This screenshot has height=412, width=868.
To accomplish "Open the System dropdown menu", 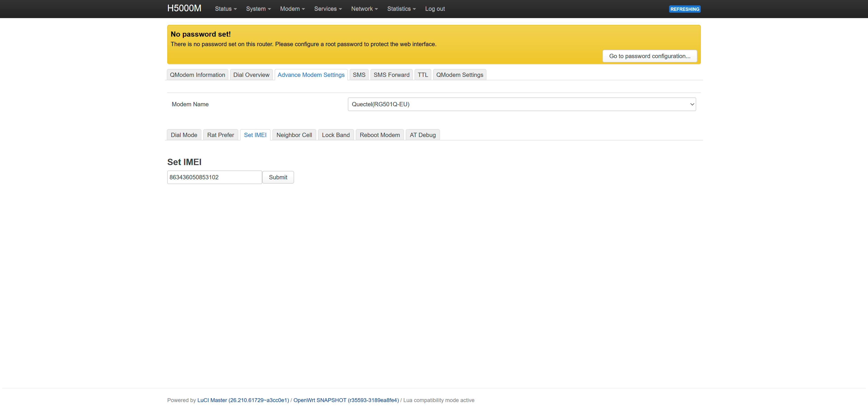I will pyautogui.click(x=258, y=9).
